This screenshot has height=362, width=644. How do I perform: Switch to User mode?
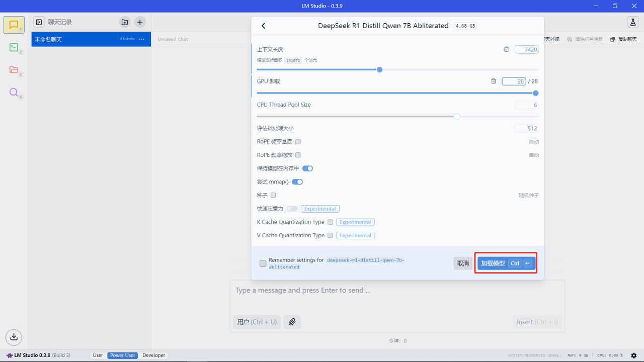pyautogui.click(x=98, y=355)
